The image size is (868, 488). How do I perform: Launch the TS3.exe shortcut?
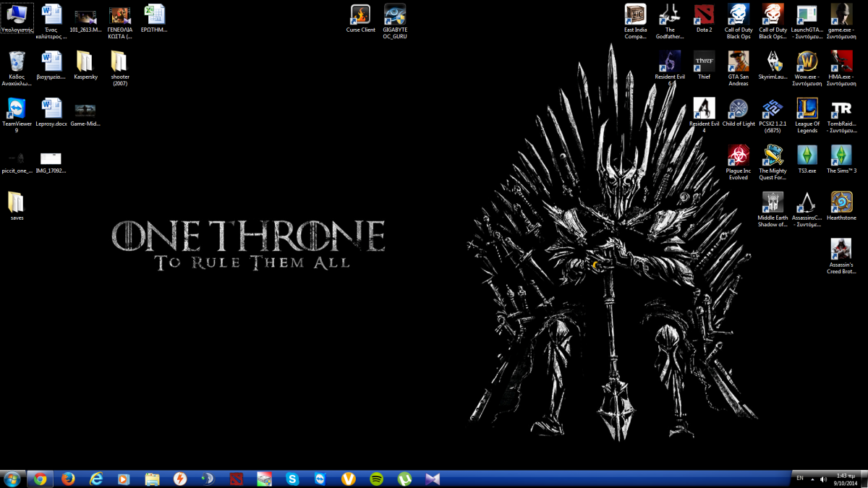(x=807, y=160)
